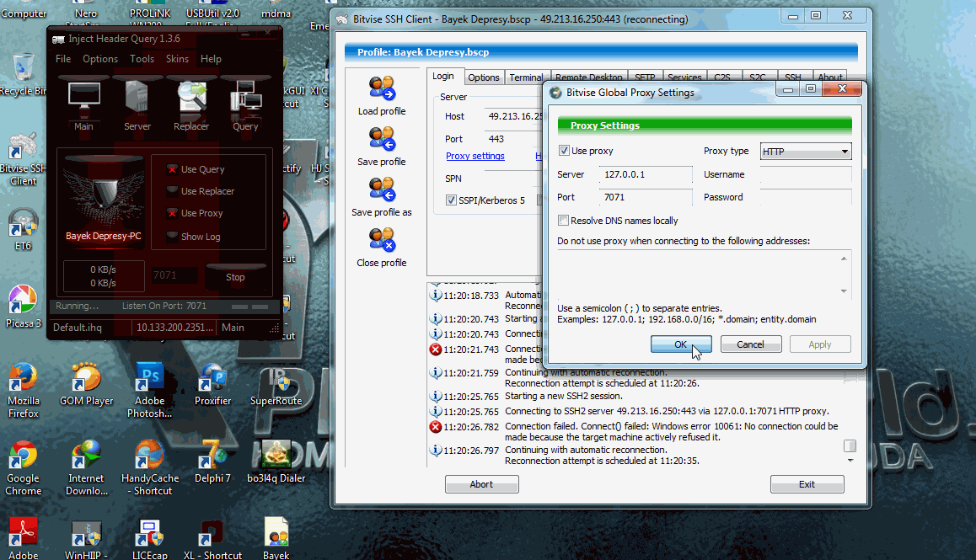Open ET6 desktop shortcut
The height and width of the screenshot is (560, 976).
(x=23, y=229)
